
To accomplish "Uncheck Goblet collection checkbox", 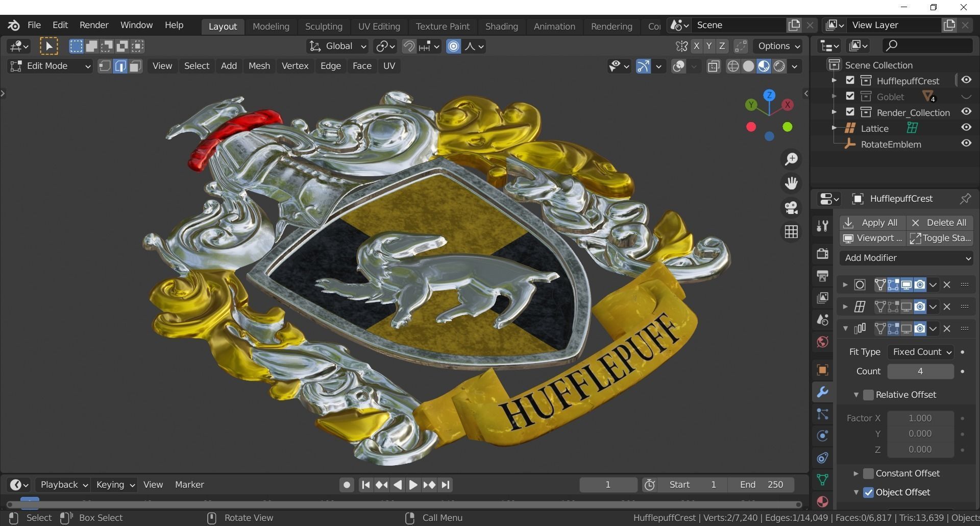I will tap(850, 96).
